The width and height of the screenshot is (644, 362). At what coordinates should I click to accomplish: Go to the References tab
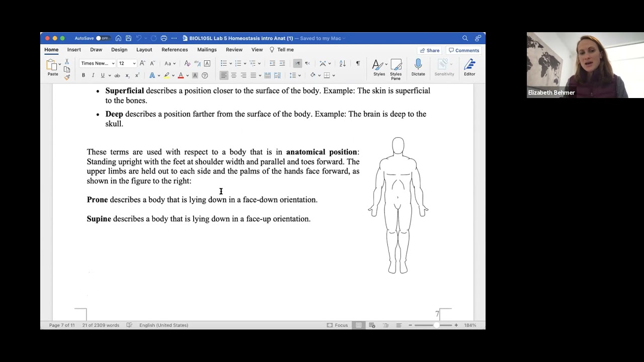click(175, 50)
